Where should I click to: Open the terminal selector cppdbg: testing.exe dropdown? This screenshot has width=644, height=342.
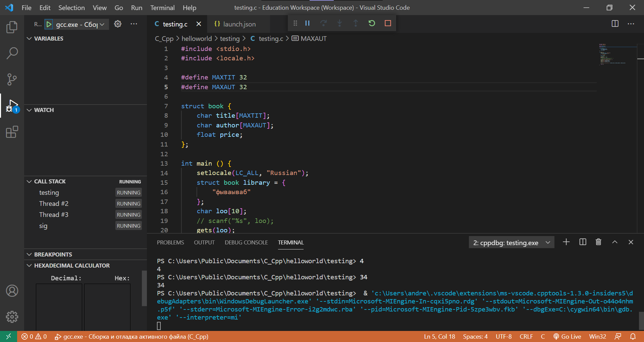(512, 242)
